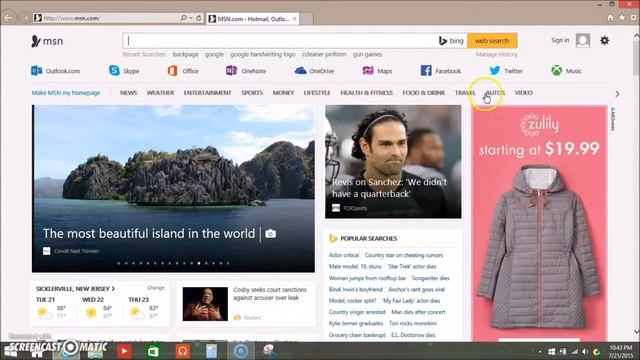Open TRAVEL menu item
Image resolution: width=640 pixels, height=360 pixels.
465,93
